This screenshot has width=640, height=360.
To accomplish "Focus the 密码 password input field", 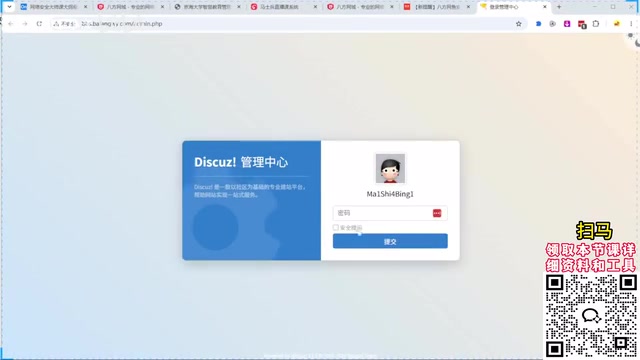I will 390,213.
